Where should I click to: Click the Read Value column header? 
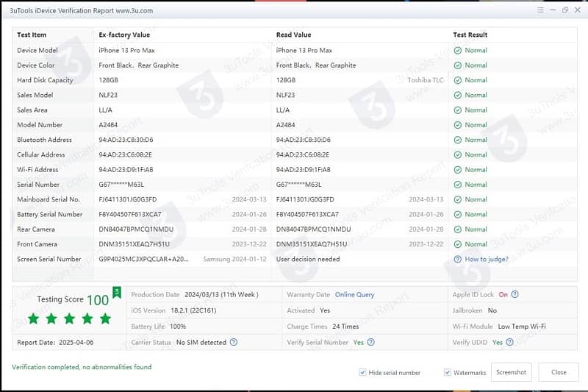pyautogui.click(x=293, y=35)
